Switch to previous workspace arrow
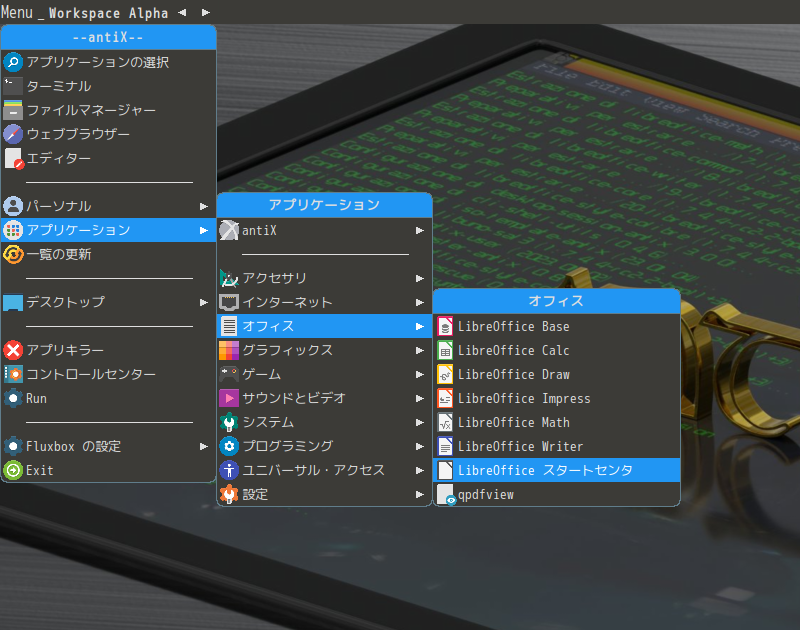800x630 pixels. pos(182,12)
